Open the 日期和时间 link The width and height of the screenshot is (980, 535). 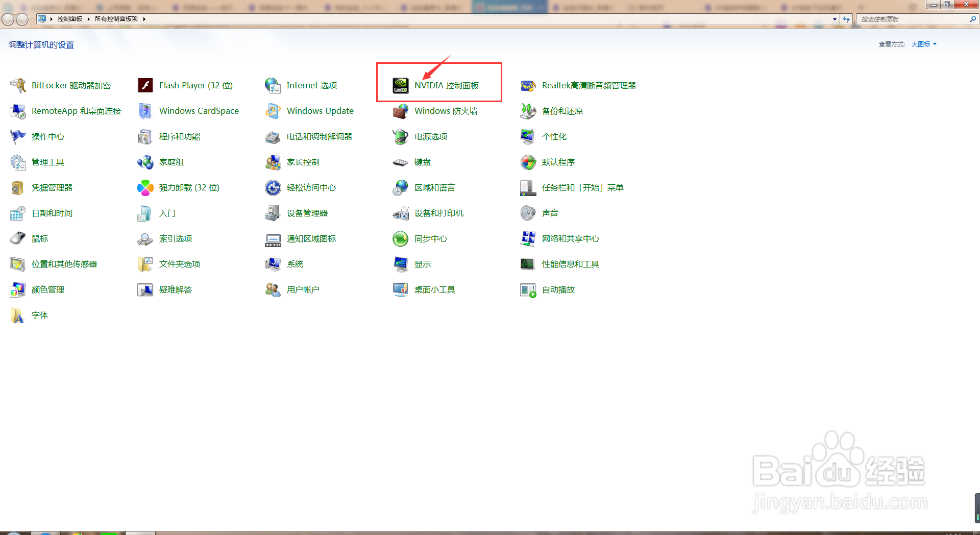[x=52, y=213]
